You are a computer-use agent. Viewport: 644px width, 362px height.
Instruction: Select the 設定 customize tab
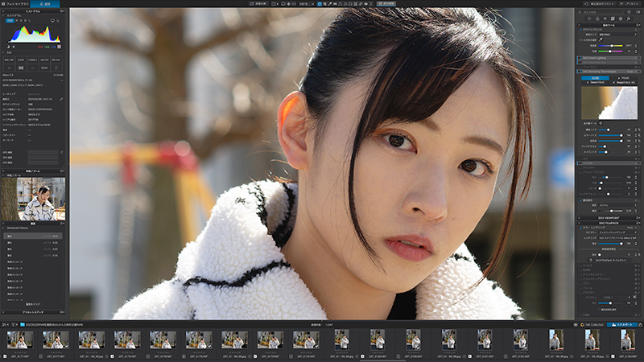[x=45, y=4]
